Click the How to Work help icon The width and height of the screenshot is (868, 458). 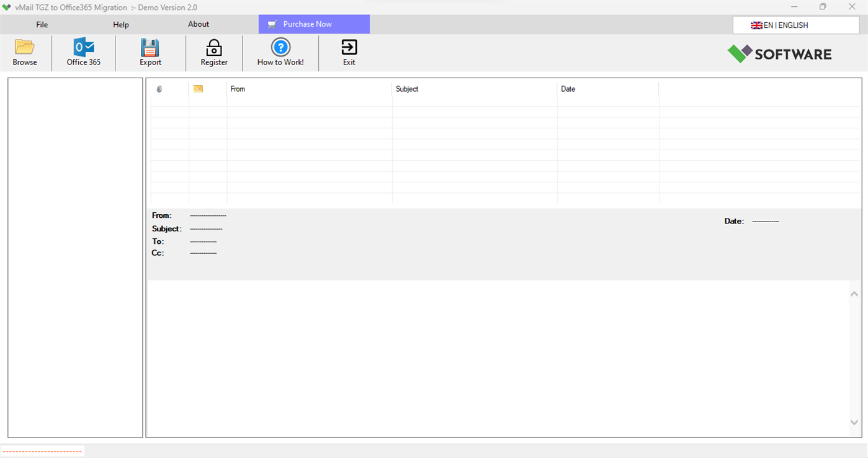280,46
